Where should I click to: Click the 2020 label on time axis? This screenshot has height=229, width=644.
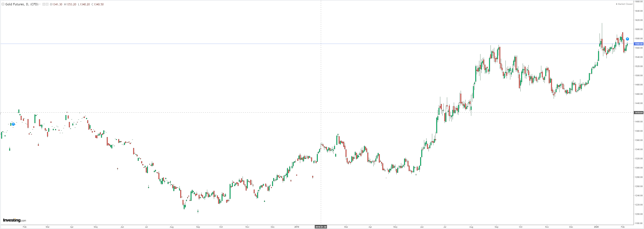tap(596, 227)
